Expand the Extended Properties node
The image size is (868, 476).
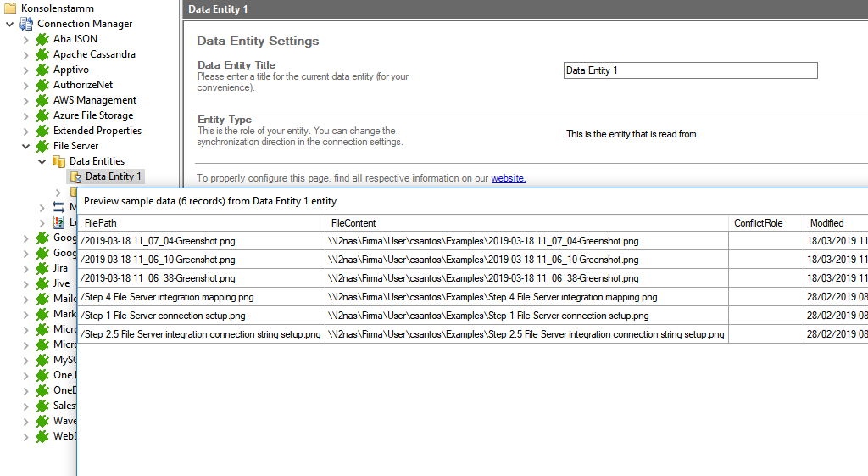tap(25, 131)
